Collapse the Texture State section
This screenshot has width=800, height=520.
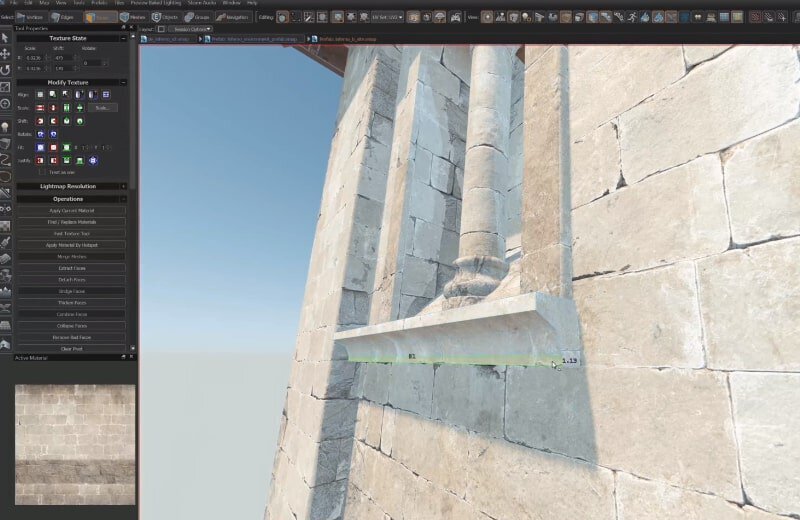[x=122, y=38]
